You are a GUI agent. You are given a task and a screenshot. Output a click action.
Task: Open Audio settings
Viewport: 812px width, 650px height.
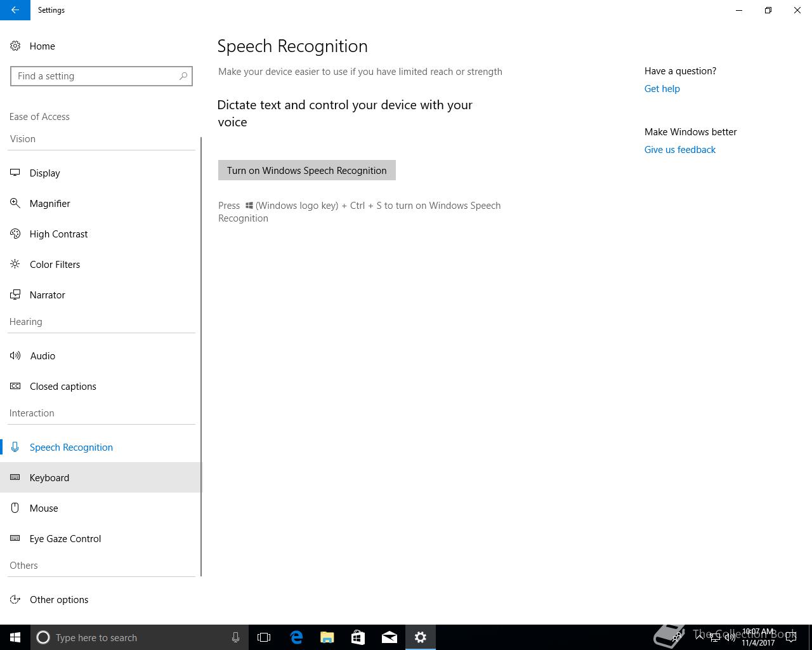(101, 356)
